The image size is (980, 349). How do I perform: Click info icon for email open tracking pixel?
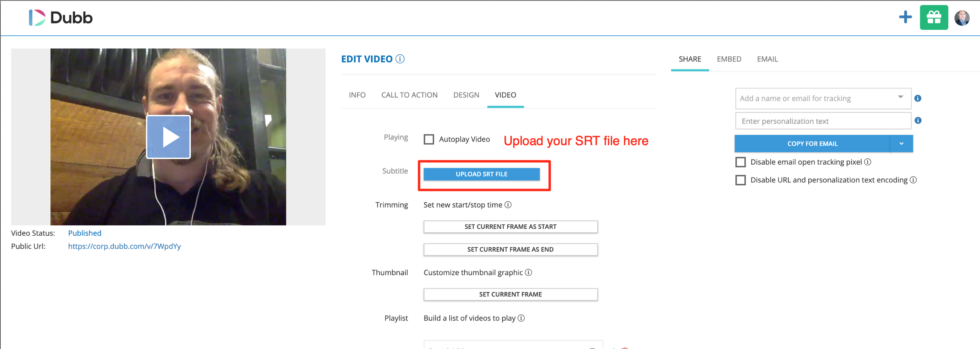coord(868,162)
